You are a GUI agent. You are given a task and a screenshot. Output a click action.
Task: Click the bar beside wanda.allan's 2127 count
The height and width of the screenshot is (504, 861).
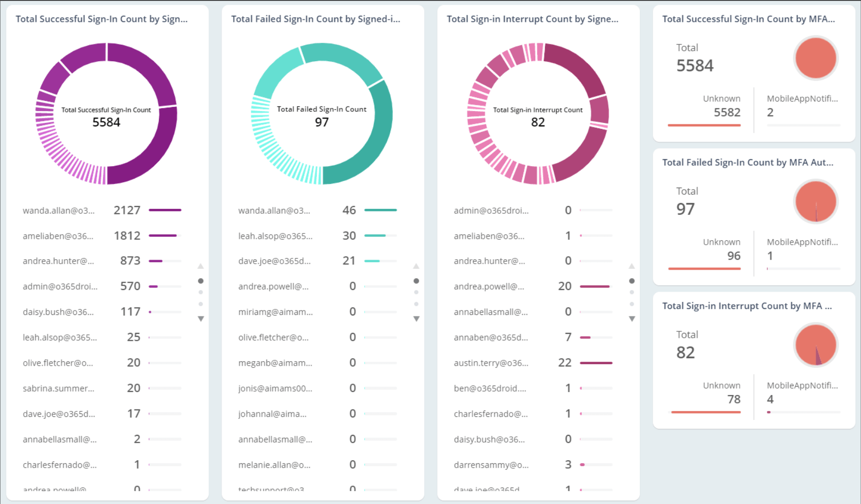tap(165, 210)
